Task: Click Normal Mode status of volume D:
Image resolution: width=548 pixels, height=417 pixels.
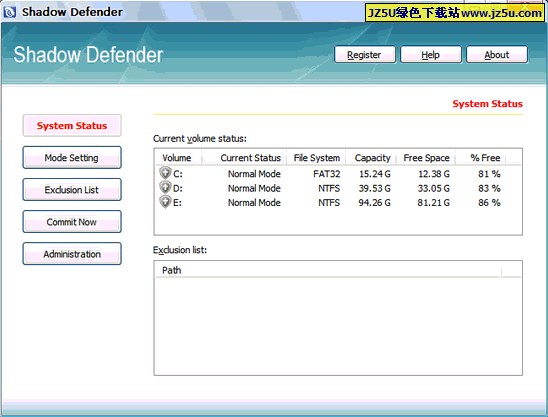Action: 254,188
